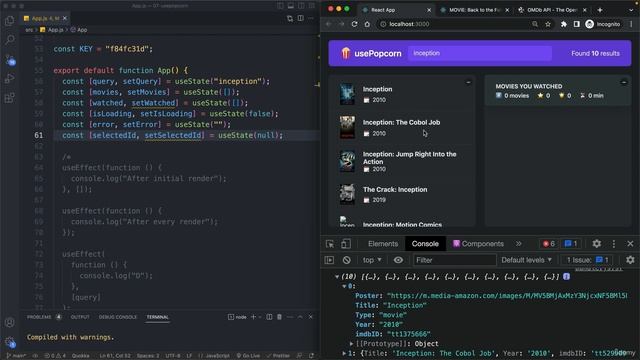
Task: Click Prettier in the status bar
Action: tap(278, 356)
